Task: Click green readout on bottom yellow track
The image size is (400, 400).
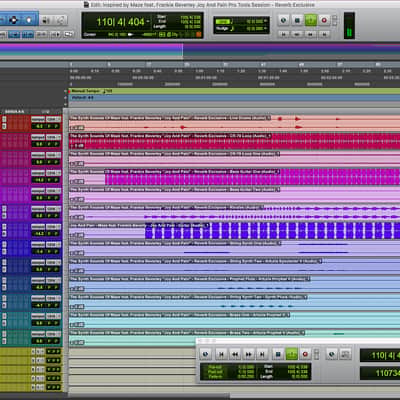Action: [x=53, y=387]
